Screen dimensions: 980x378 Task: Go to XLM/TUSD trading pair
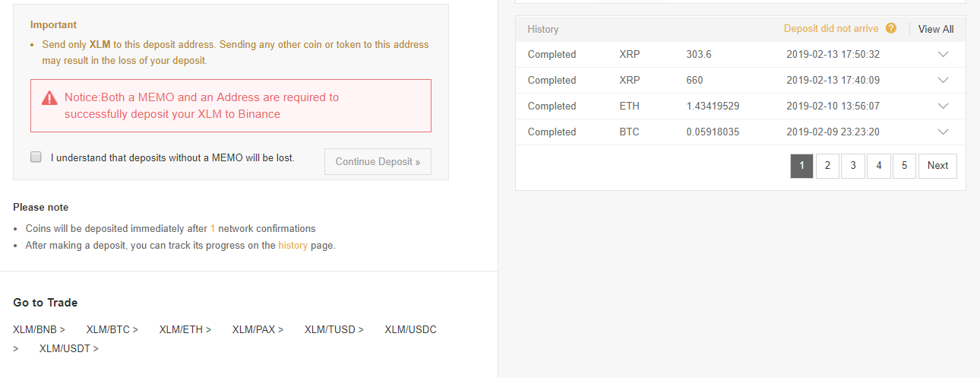(334, 329)
